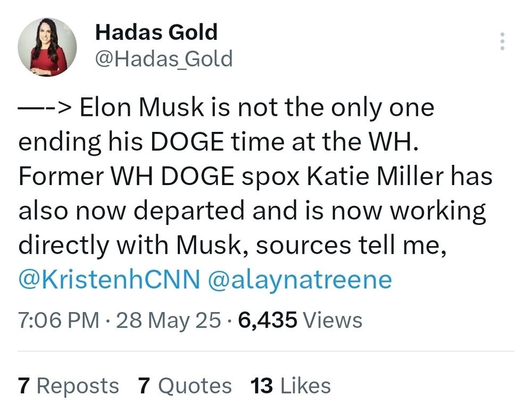View the 7 Quotes list
The width and height of the screenshot is (532, 411).
185,386
